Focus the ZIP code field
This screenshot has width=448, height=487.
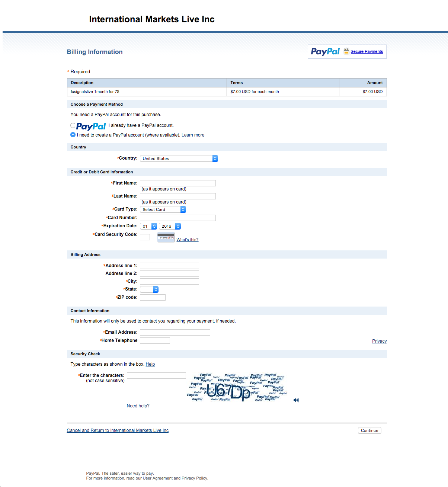(x=153, y=297)
